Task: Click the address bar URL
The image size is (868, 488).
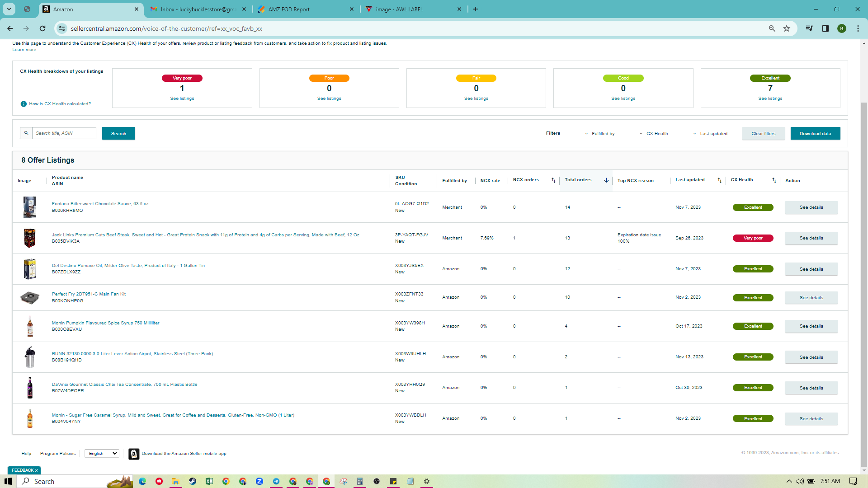Action: pyautogui.click(x=166, y=28)
